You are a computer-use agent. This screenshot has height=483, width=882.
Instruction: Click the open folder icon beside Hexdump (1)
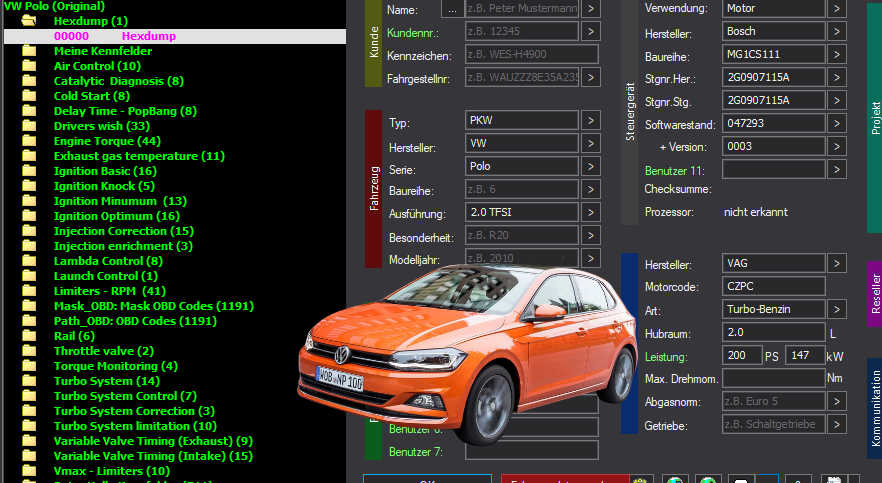29,21
